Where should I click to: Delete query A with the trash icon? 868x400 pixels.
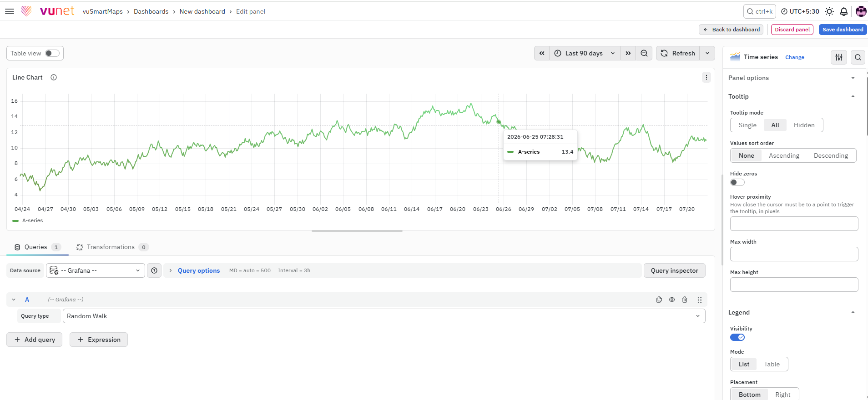(685, 300)
